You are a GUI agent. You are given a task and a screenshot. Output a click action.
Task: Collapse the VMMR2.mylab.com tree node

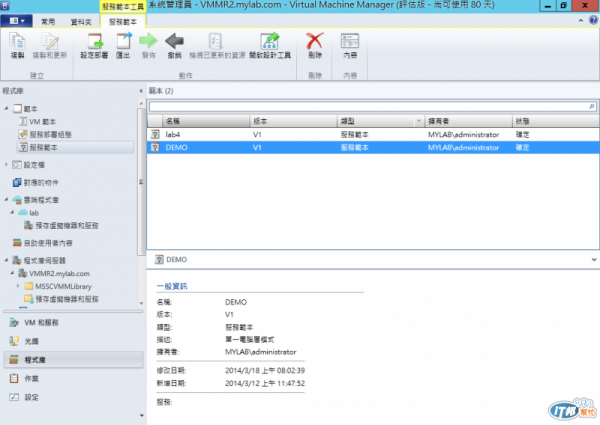[12, 273]
